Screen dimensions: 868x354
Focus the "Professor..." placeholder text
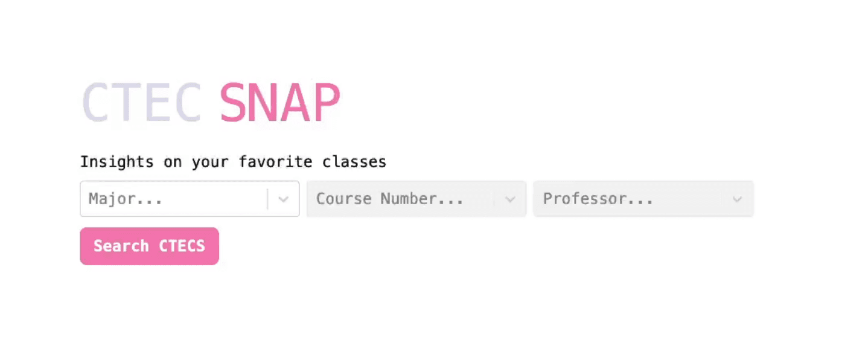tap(598, 199)
